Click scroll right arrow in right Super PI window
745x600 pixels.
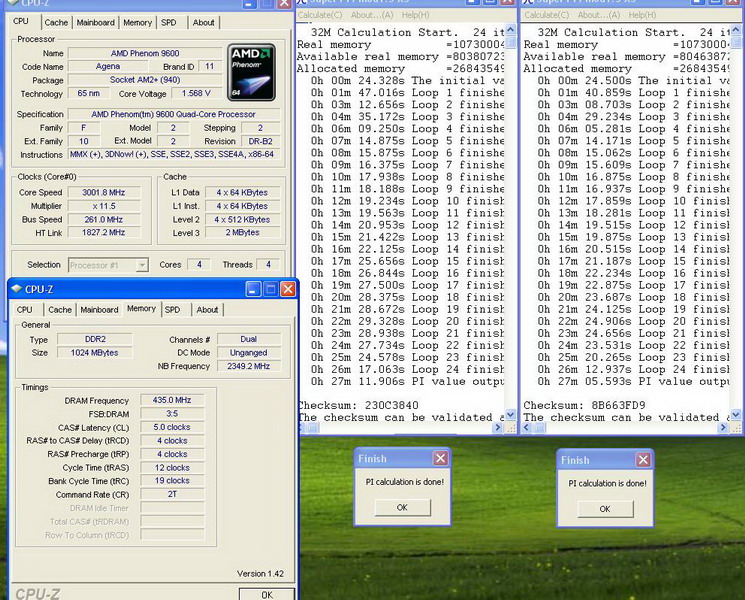pos(723,428)
